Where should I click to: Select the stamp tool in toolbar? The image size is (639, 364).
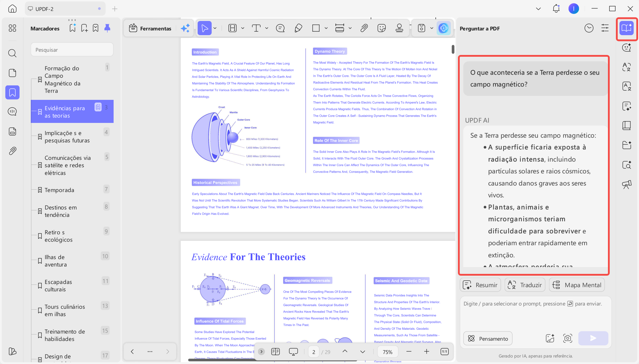click(399, 28)
